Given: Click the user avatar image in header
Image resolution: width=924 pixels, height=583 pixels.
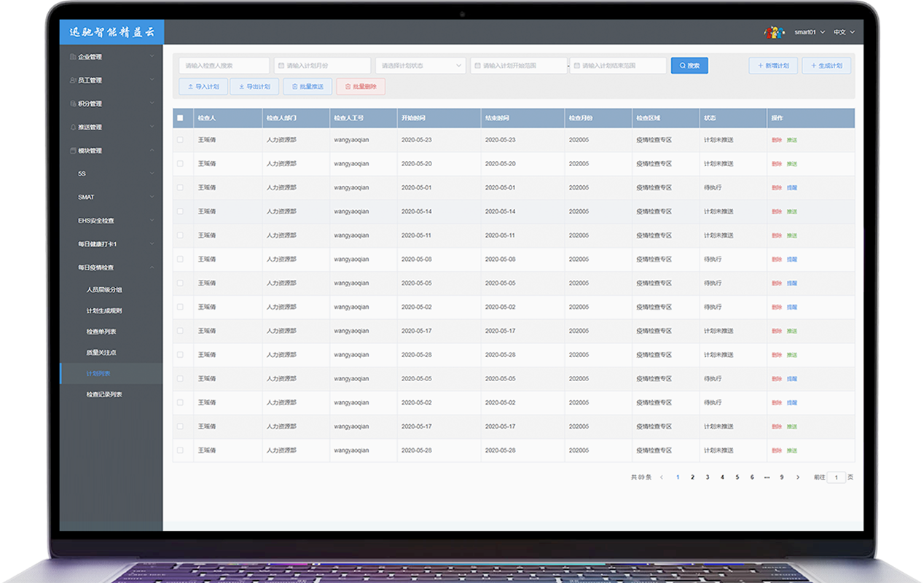Looking at the screenshot, I should (x=774, y=32).
